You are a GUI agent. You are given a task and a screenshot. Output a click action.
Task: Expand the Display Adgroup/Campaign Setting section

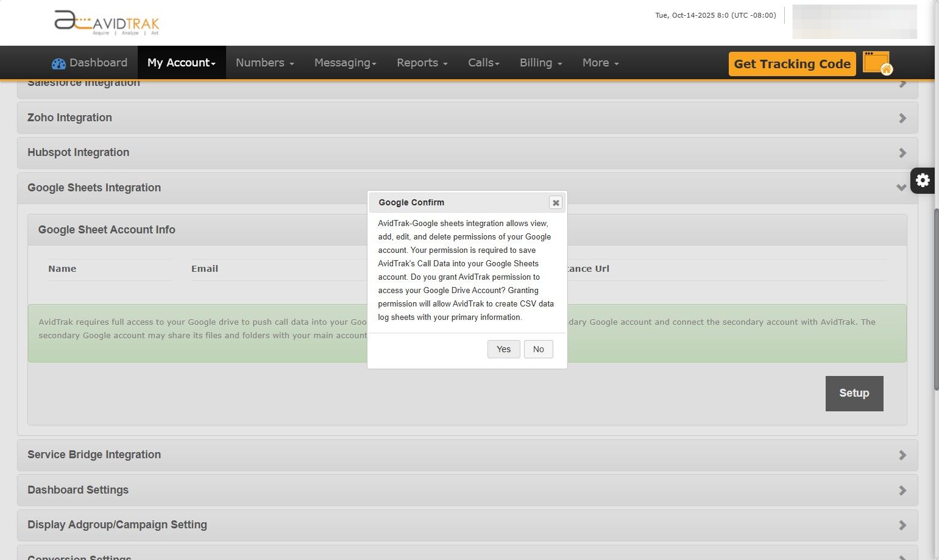coord(467,525)
